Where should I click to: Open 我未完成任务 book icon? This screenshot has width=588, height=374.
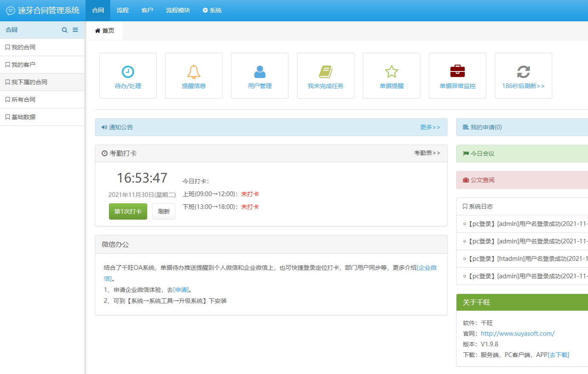(x=325, y=72)
